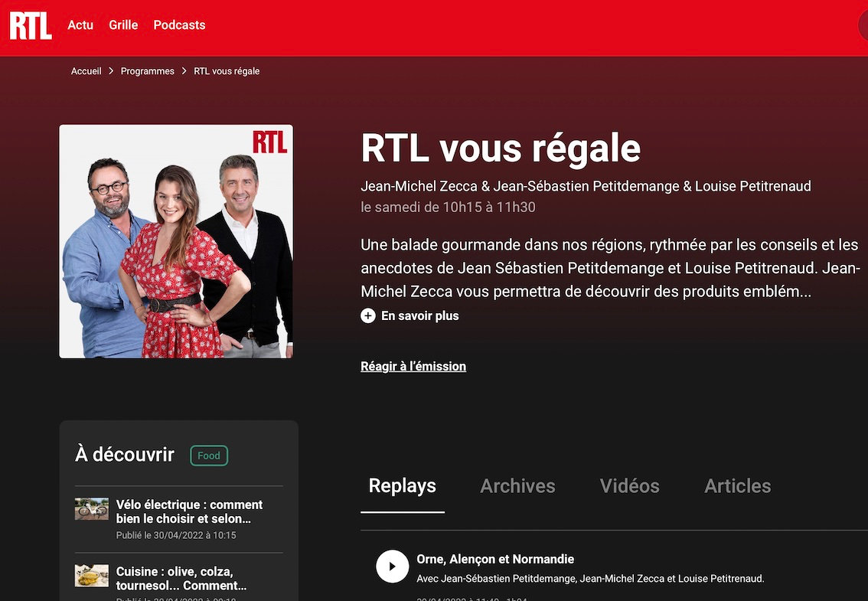Play the Orne, Alençon et Normandie replay
The image size is (868, 601).
pos(393,566)
